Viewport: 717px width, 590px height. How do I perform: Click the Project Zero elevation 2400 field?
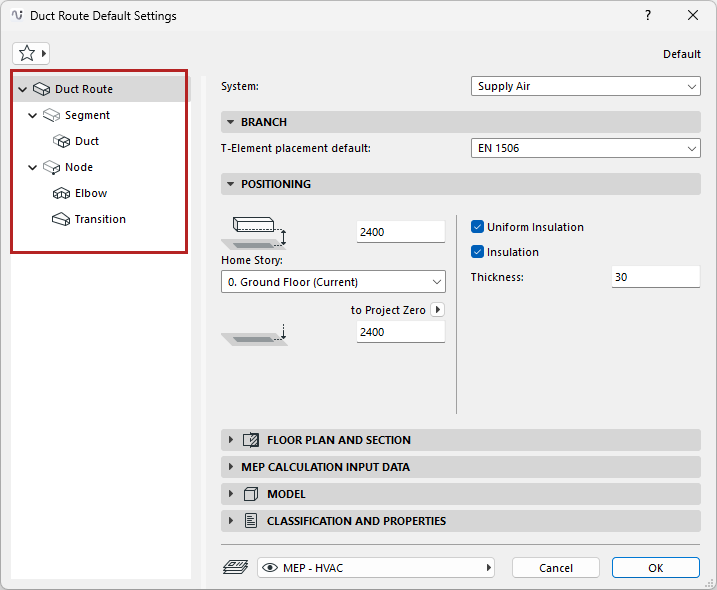point(401,332)
